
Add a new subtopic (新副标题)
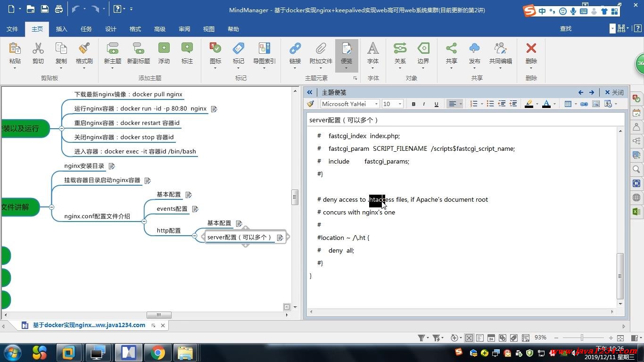point(138,49)
